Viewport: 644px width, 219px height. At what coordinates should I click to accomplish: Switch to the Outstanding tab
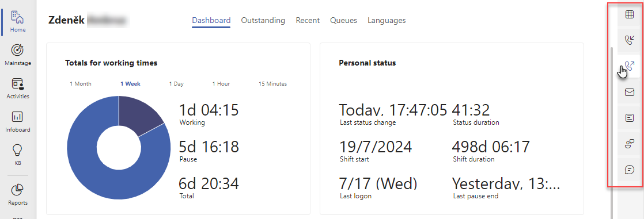(x=263, y=20)
